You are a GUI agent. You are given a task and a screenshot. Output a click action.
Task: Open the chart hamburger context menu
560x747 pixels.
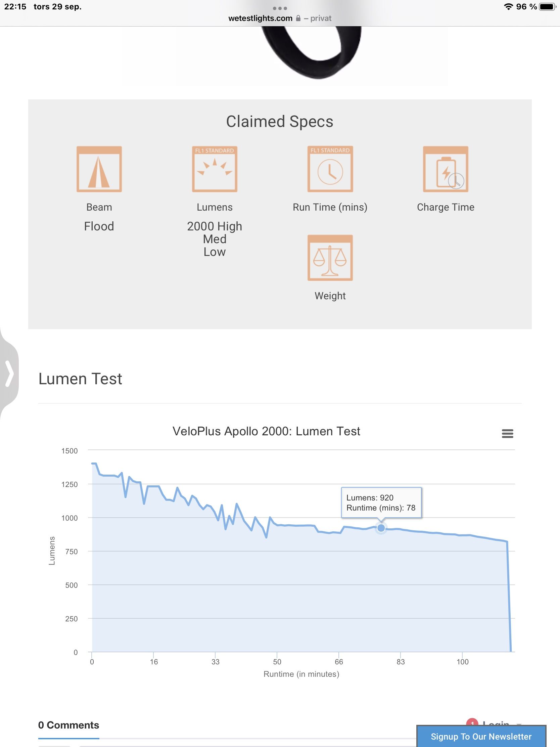(507, 433)
